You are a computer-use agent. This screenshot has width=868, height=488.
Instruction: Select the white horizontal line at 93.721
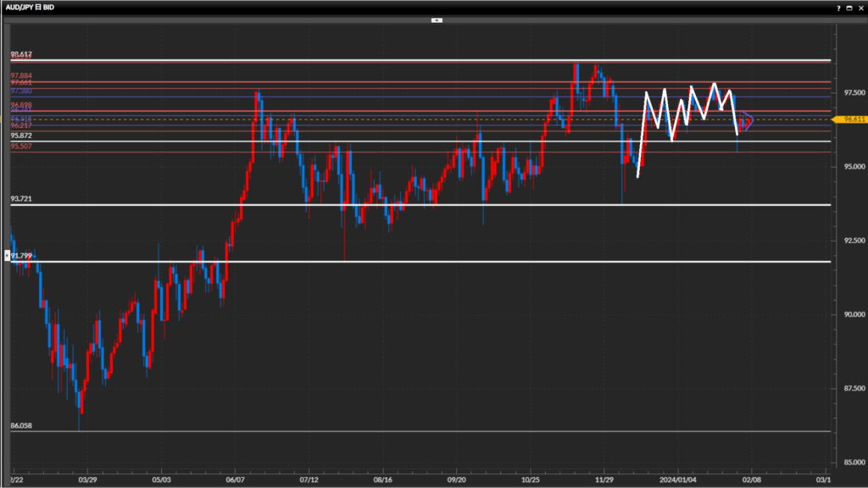424,205
